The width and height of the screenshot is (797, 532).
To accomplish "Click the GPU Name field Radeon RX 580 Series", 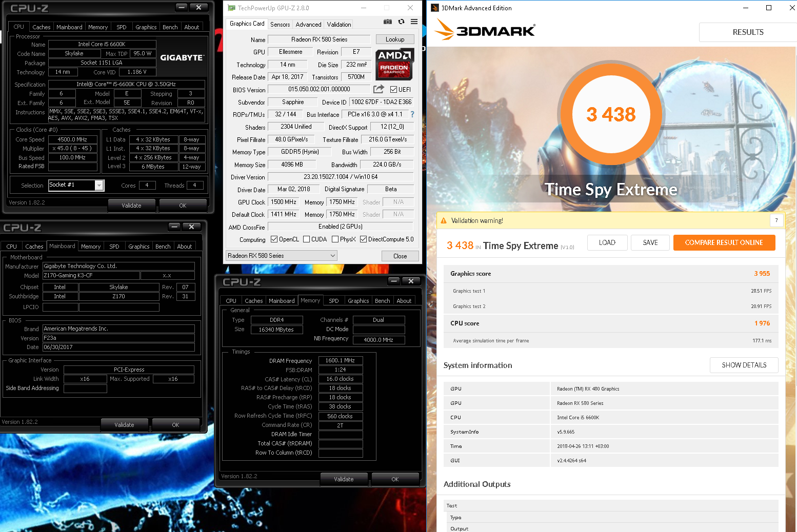I will (x=319, y=39).
